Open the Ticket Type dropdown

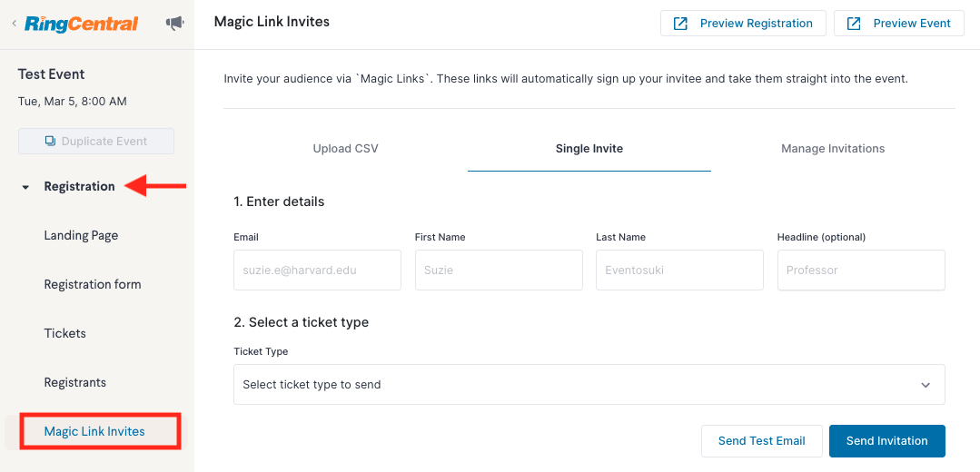point(589,385)
